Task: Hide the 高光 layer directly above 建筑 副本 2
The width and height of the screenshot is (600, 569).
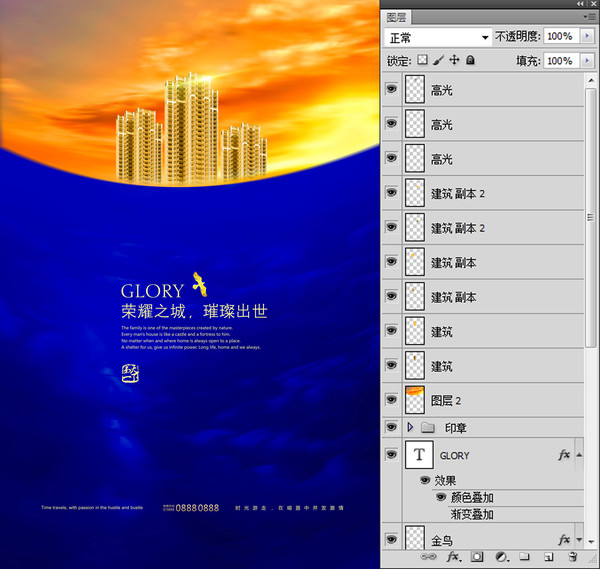Action: click(391, 158)
